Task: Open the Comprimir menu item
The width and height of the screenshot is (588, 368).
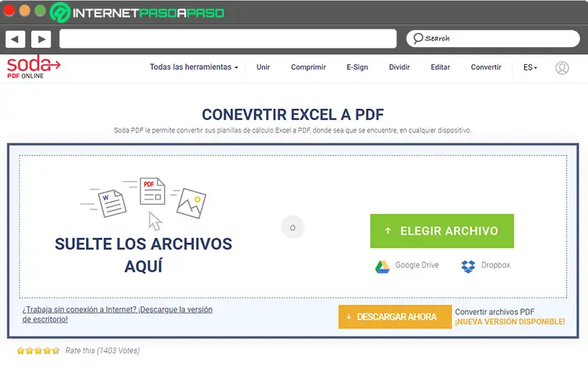Action: pyautogui.click(x=308, y=67)
